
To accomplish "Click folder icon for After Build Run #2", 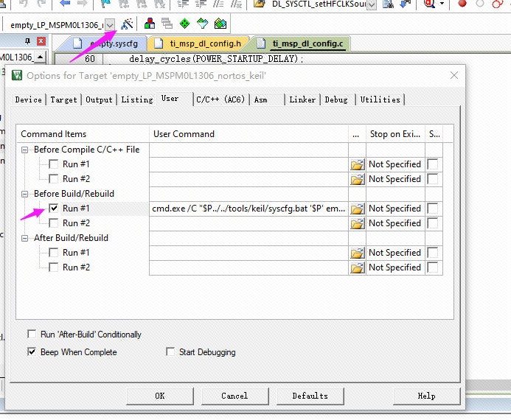I will (358, 267).
